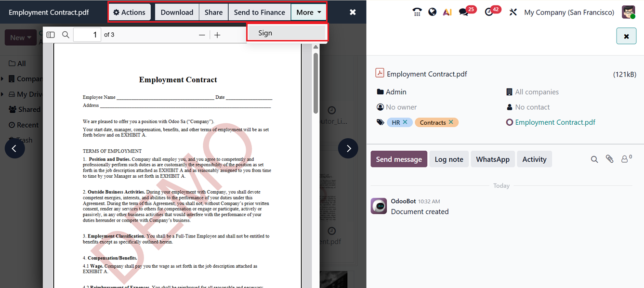Select the All folder in sidebar
The height and width of the screenshot is (288, 644).
[17, 64]
